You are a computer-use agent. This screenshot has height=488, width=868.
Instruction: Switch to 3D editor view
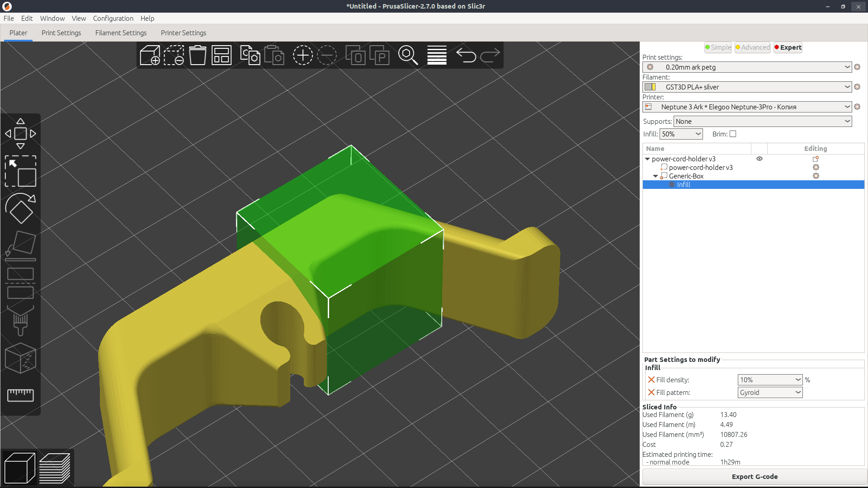pyautogui.click(x=19, y=468)
